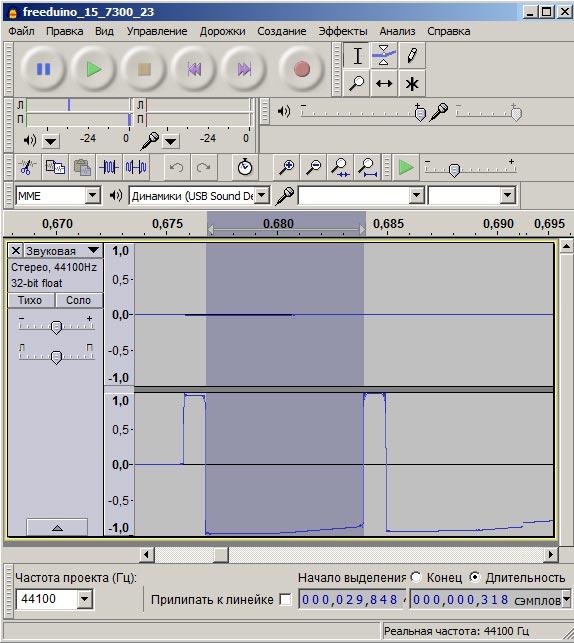Open the sync-lock clock icon
574x643 pixels.
coord(245,167)
